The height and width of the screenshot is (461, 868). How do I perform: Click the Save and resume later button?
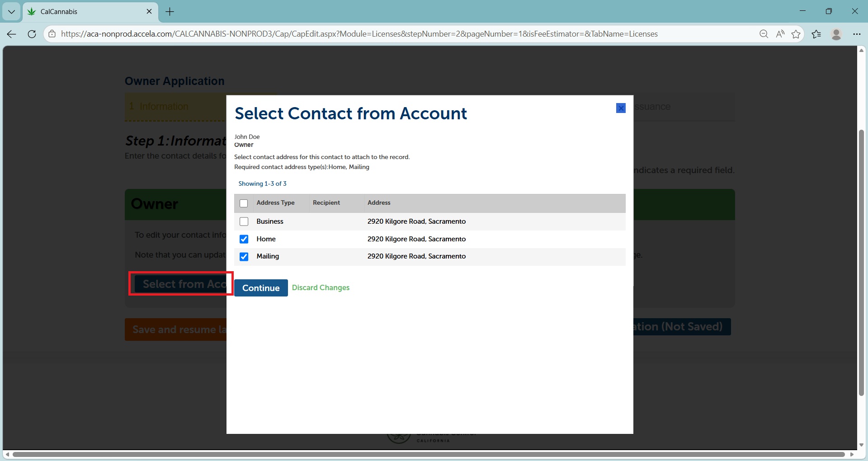[x=175, y=329]
